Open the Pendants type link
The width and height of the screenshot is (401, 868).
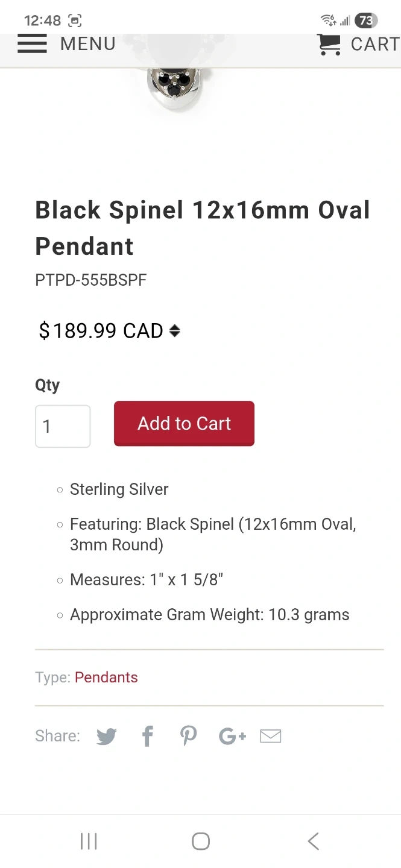106,678
